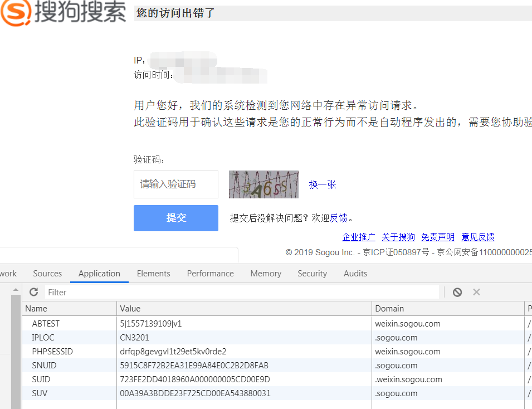Open the 企业推广 link
532x409 pixels.
358,237
